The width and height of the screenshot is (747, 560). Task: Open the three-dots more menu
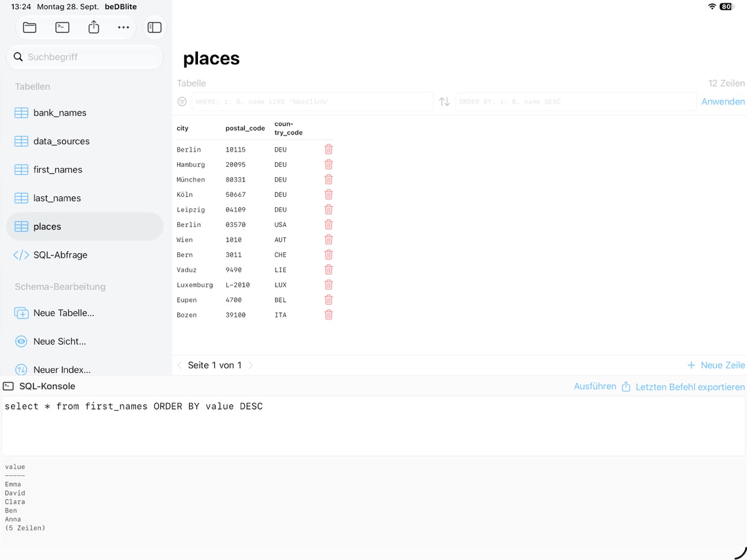[x=123, y=27]
